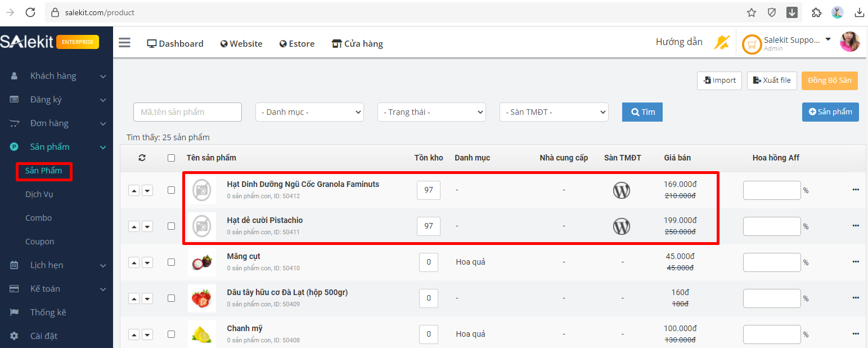
Task: Click the hamburger menu icon
Action: [124, 43]
